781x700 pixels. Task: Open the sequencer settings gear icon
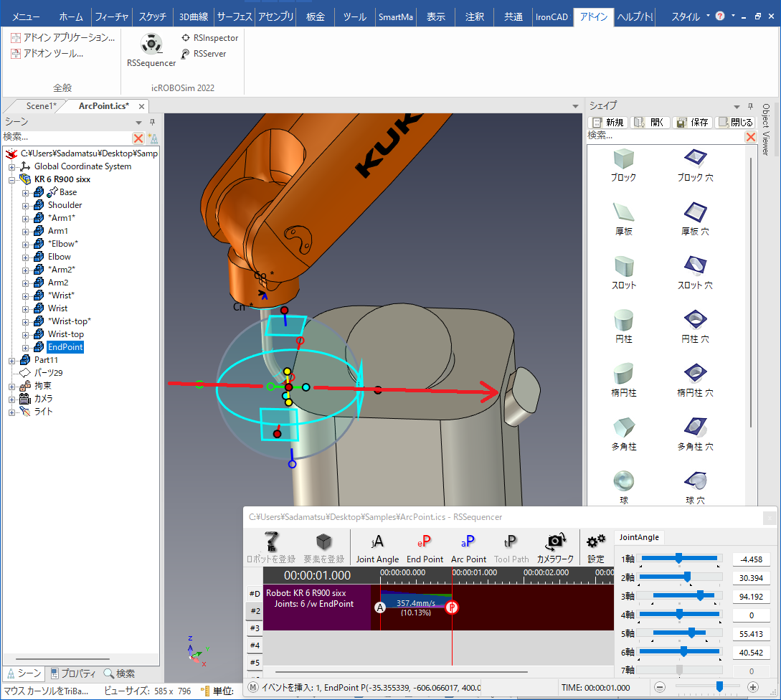coord(596,547)
